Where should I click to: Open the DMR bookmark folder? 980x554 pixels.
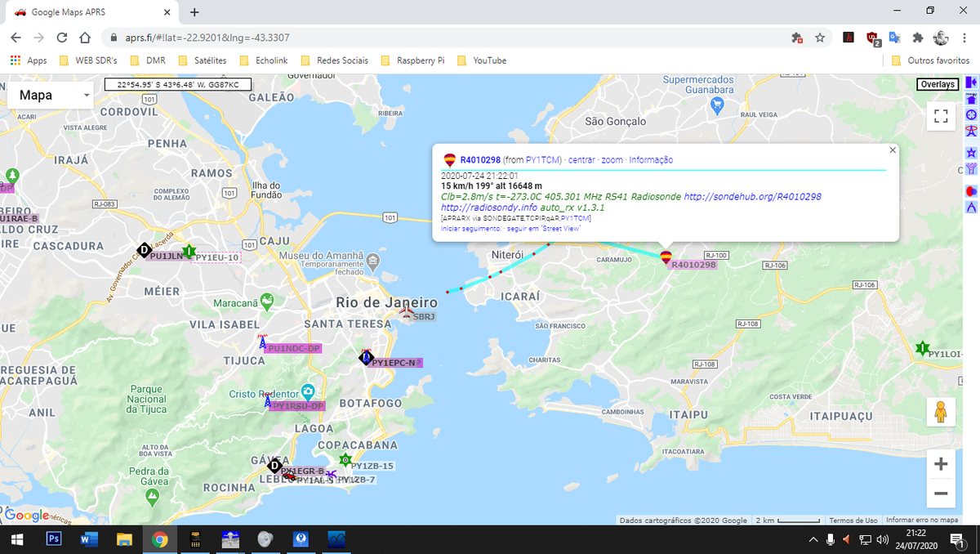click(146, 60)
